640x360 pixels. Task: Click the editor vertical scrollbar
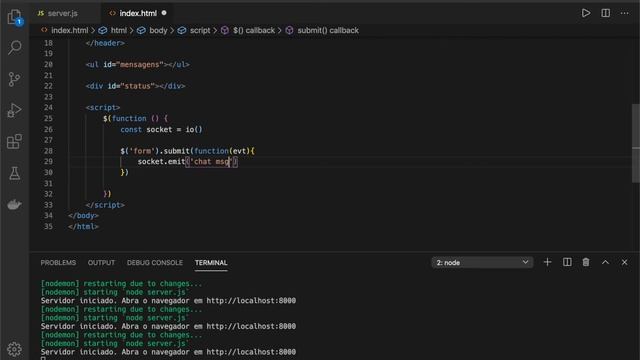click(636, 143)
